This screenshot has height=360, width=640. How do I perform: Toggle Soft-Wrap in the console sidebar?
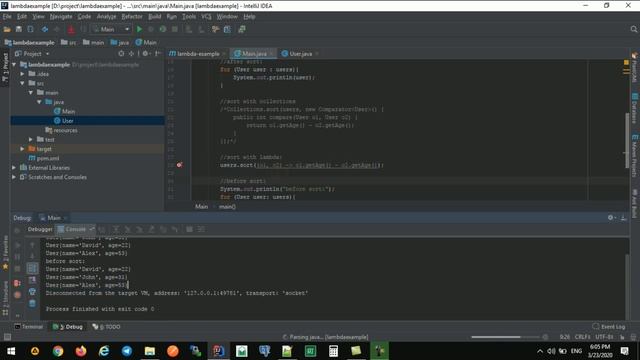(32, 268)
